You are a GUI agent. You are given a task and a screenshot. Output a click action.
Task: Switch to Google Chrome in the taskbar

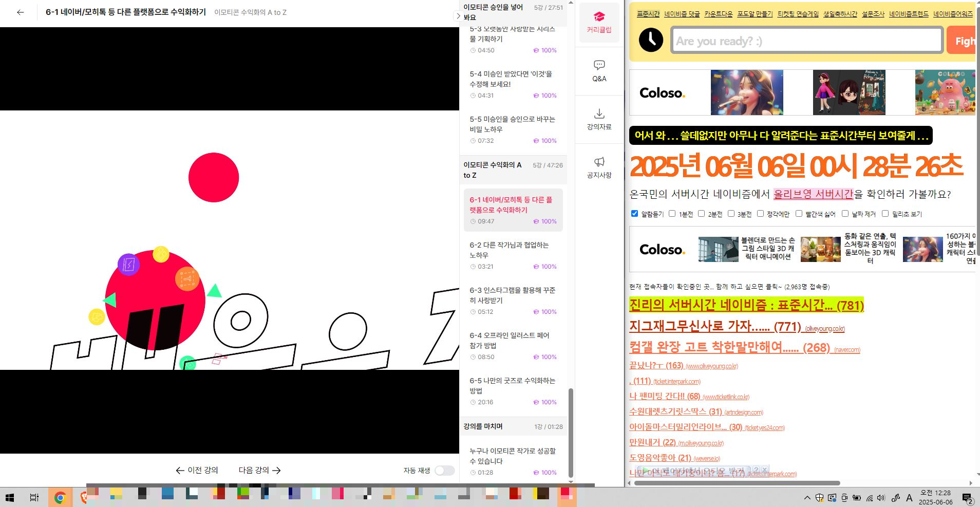tap(60, 497)
